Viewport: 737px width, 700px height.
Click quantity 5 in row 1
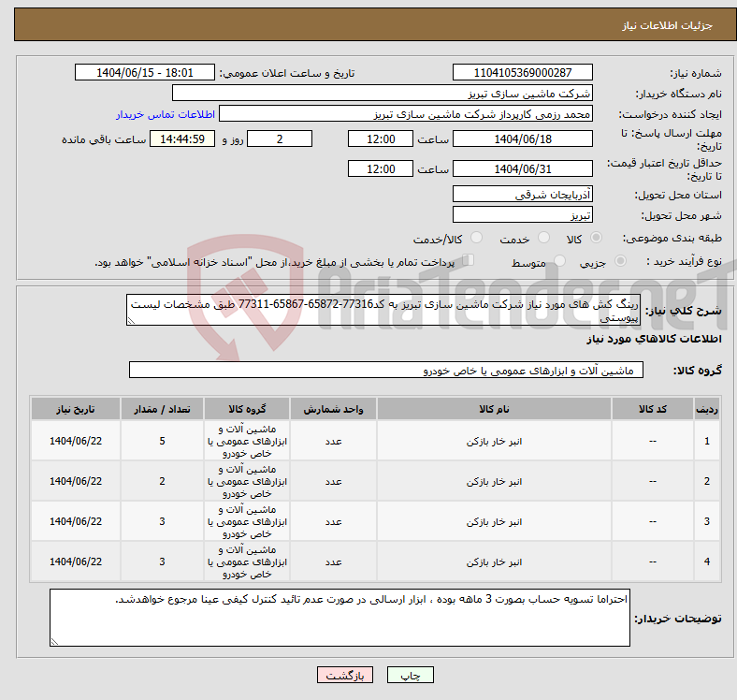(x=162, y=441)
